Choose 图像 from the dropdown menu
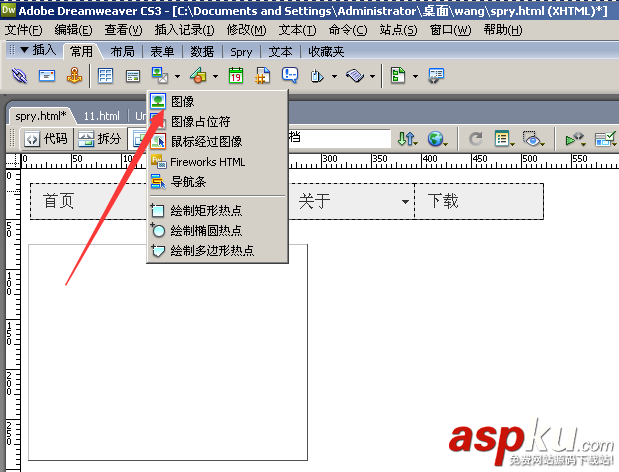Screen dimensions: 619x472 (218, 101)
